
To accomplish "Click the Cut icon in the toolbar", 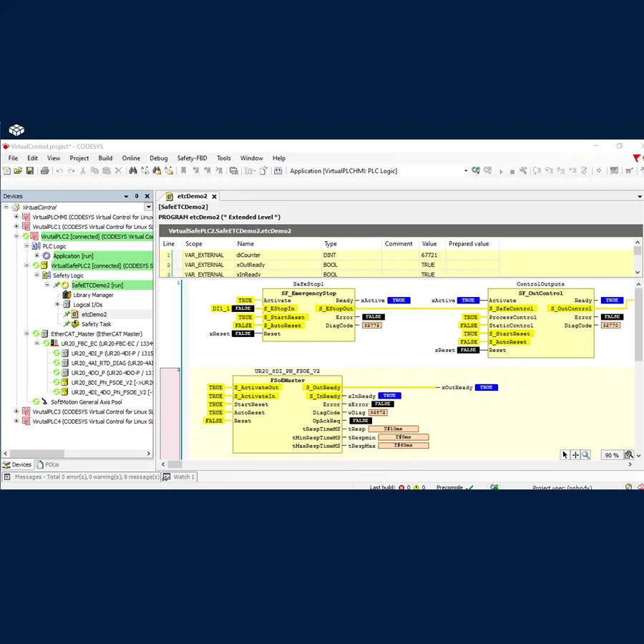I will click(82, 170).
